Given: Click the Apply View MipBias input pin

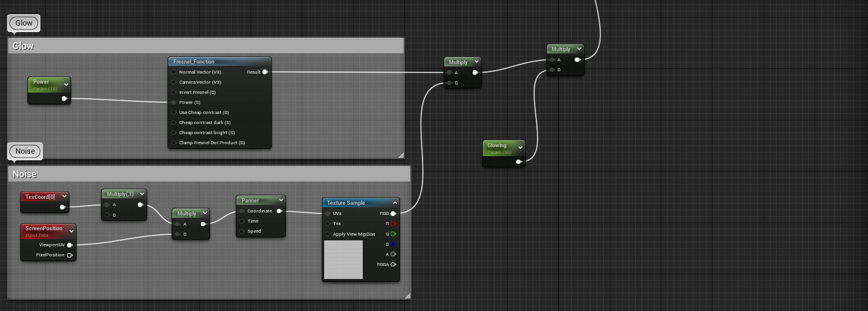Looking at the screenshot, I should click(328, 234).
